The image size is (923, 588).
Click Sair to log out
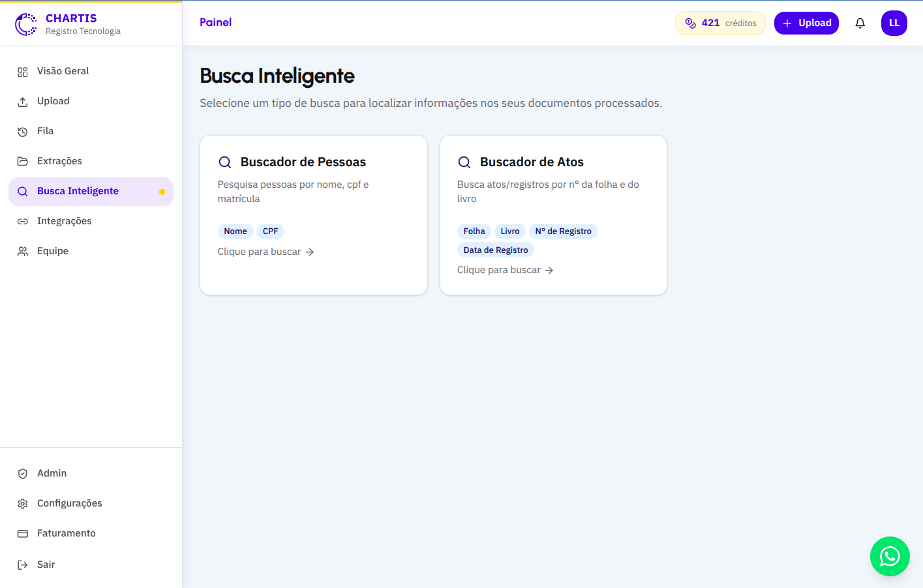tap(91, 565)
